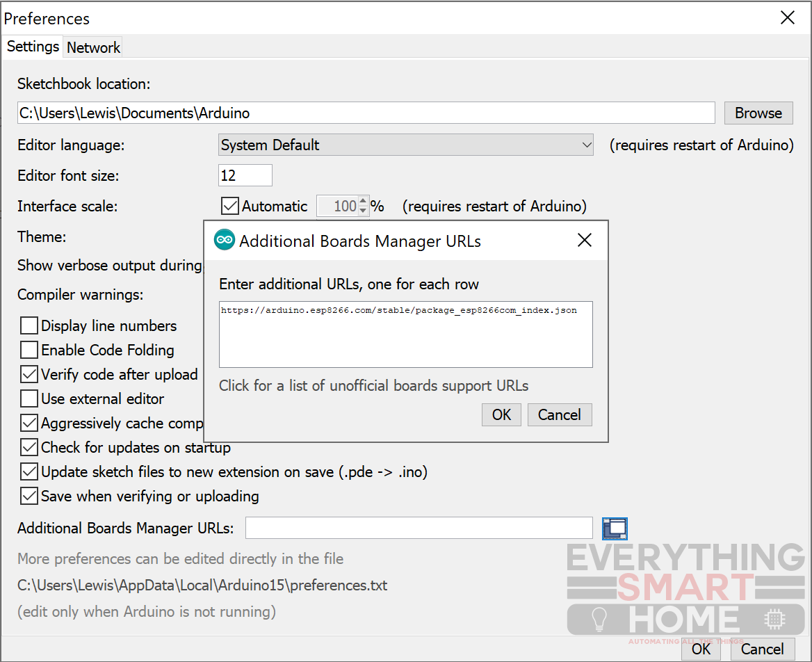The width and height of the screenshot is (812, 662).
Task: Click the Additional Boards Manager URLs text field
Action: coord(419,528)
